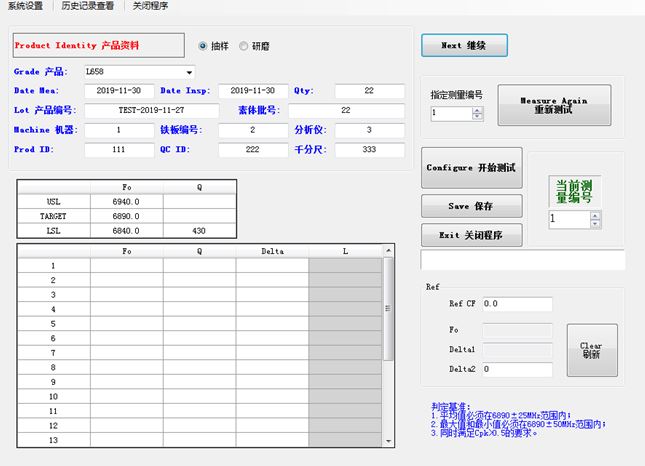Click the LSL Q value 430
Screen dimensions: 645x466
tap(199, 231)
